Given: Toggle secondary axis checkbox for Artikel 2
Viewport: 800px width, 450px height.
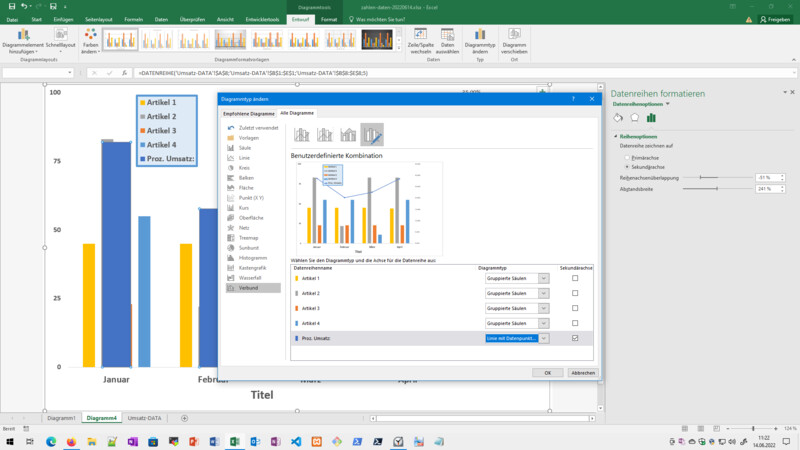Looking at the screenshot, I should point(575,293).
